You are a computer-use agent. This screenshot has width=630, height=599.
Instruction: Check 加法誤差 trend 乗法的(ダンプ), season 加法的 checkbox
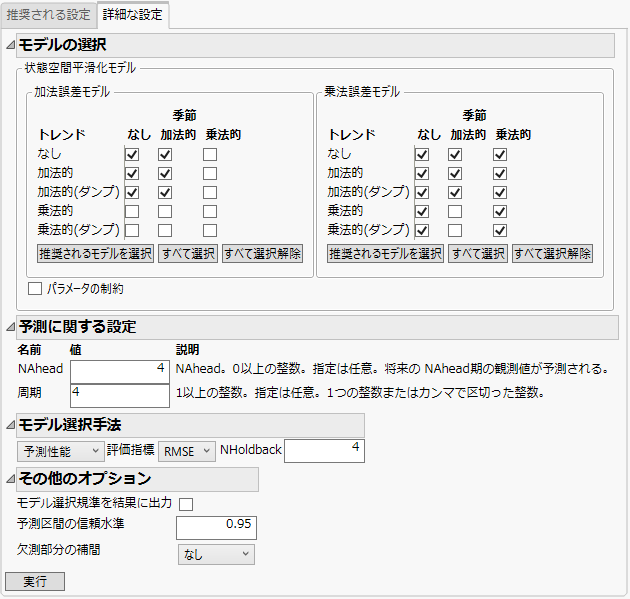pos(165,231)
